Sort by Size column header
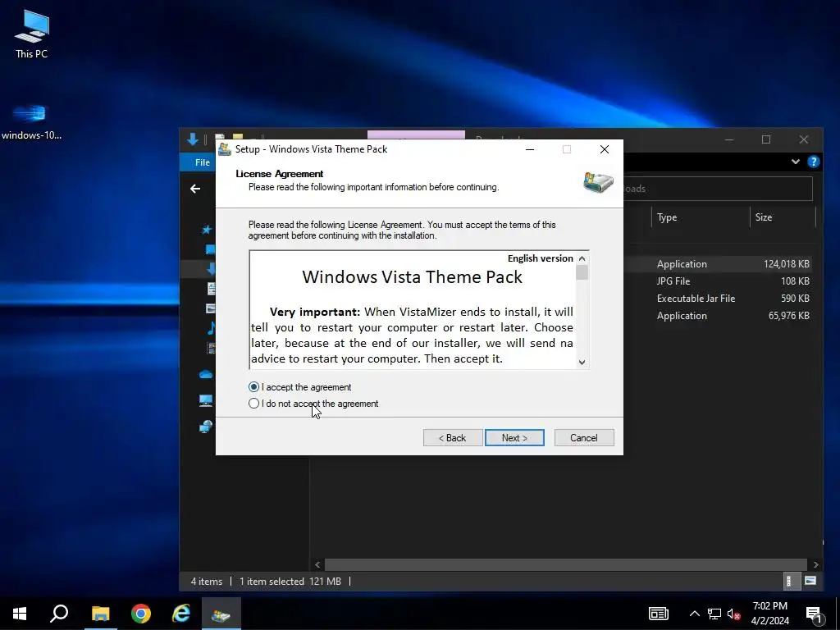The image size is (840, 630). click(x=783, y=217)
